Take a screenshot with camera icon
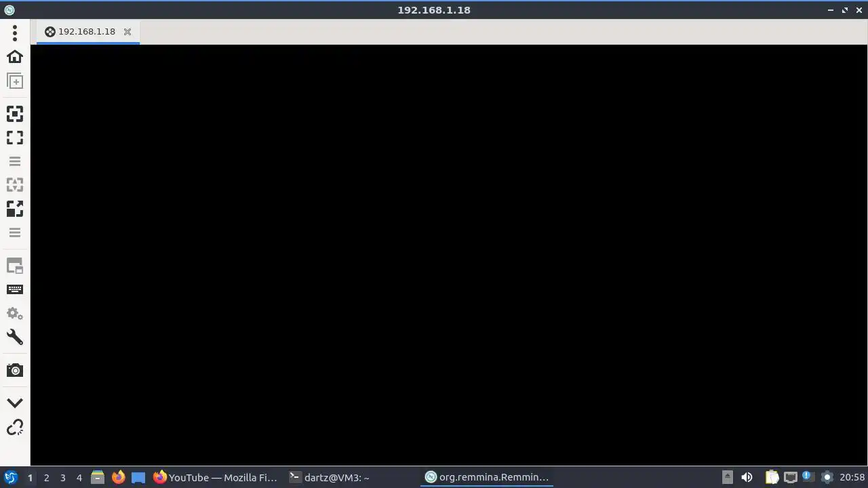 [15, 370]
